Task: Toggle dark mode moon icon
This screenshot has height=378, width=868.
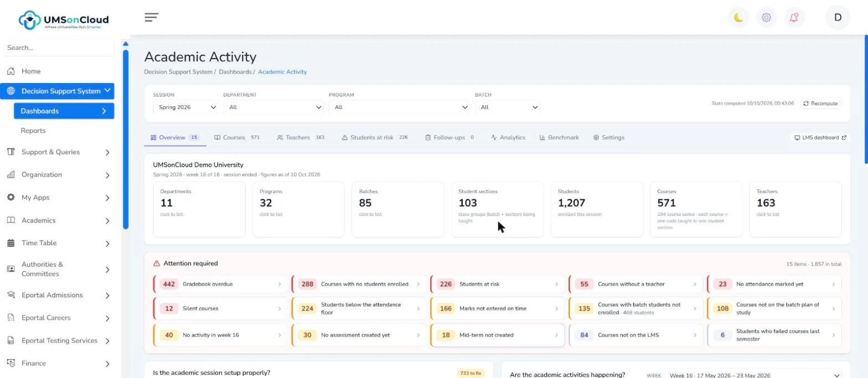Action: click(738, 17)
